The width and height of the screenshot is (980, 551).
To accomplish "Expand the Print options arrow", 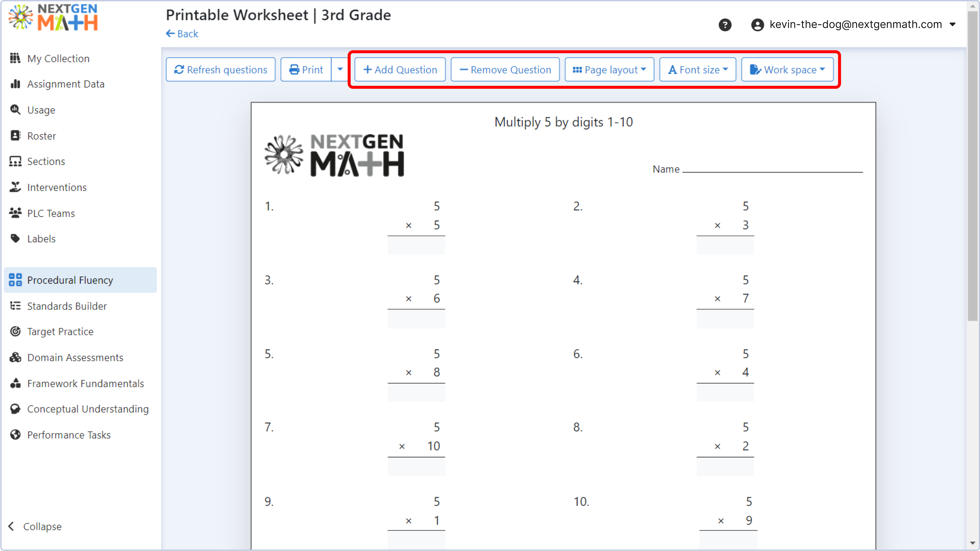I will [340, 70].
